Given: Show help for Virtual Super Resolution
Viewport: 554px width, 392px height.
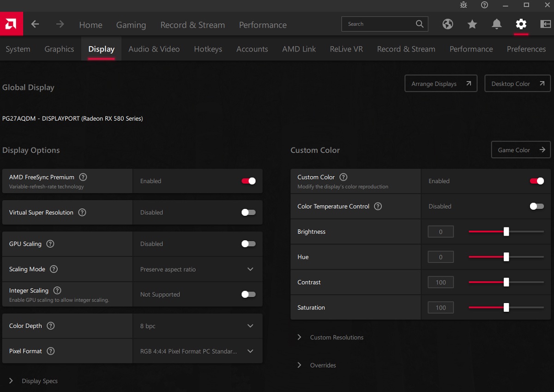Looking at the screenshot, I should point(82,213).
